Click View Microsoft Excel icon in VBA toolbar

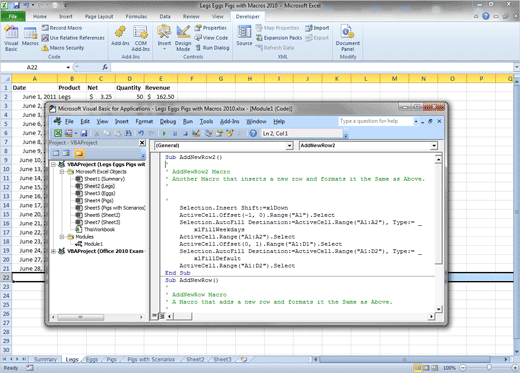(x=58, y=133)
